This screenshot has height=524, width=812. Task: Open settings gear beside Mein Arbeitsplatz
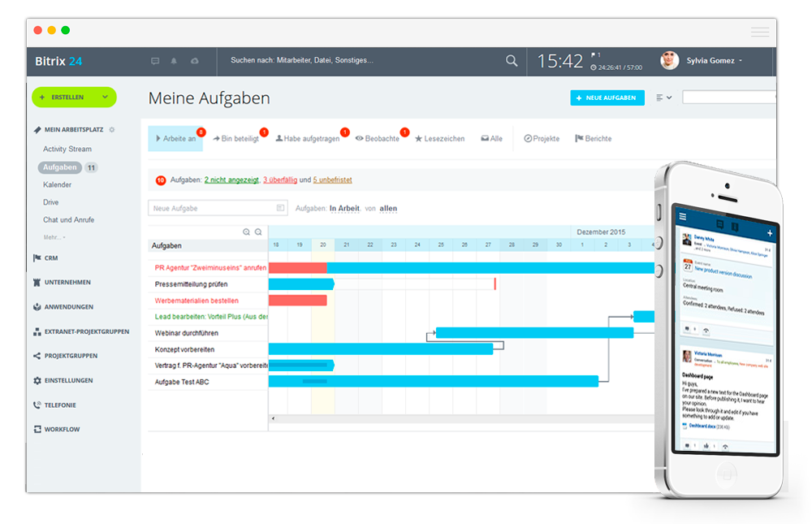point(112,130)
